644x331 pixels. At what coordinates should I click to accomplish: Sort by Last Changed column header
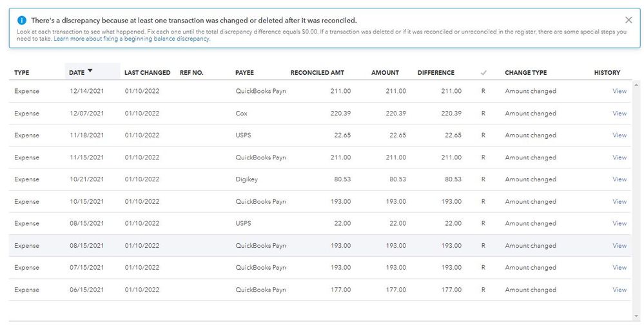pos(147,73)
